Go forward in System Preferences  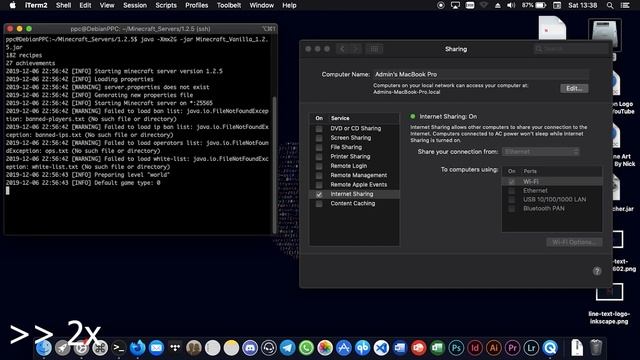356,49
